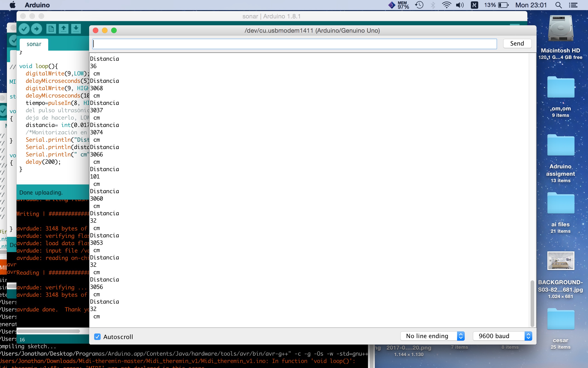Click the 101 distance reading in the serial output
This screenshot has height=368, width=588.
point(95,176)
